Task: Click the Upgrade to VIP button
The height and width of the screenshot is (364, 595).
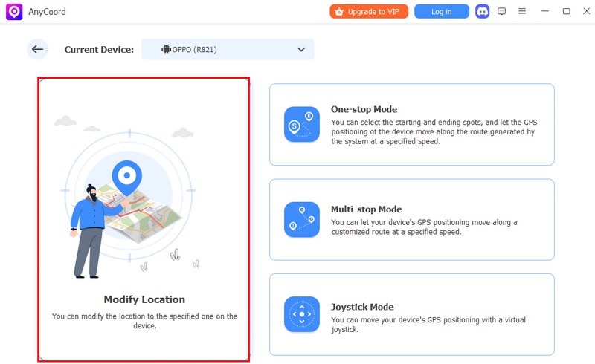Action: click(x=369, y=11)
